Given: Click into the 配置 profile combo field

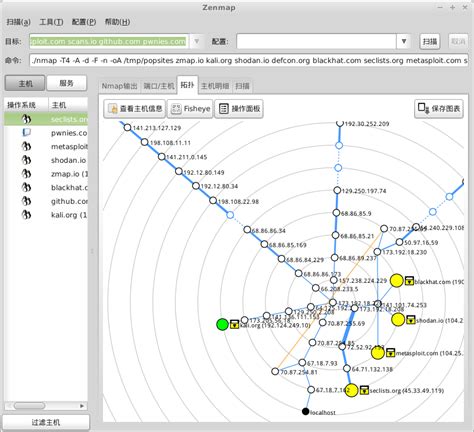Looking at the screenshot, I should click(x=316, y=41).
